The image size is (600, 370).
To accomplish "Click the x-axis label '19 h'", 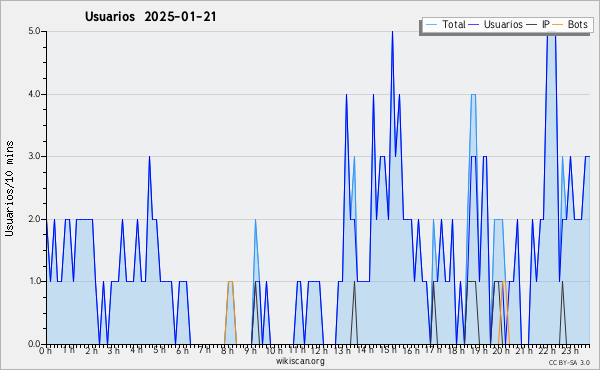I will [478, 350].
